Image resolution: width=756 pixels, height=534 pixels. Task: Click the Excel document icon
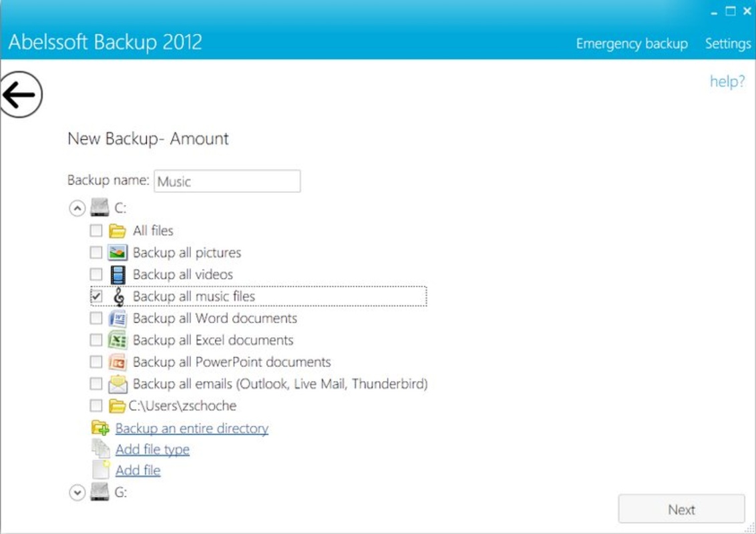118,340
